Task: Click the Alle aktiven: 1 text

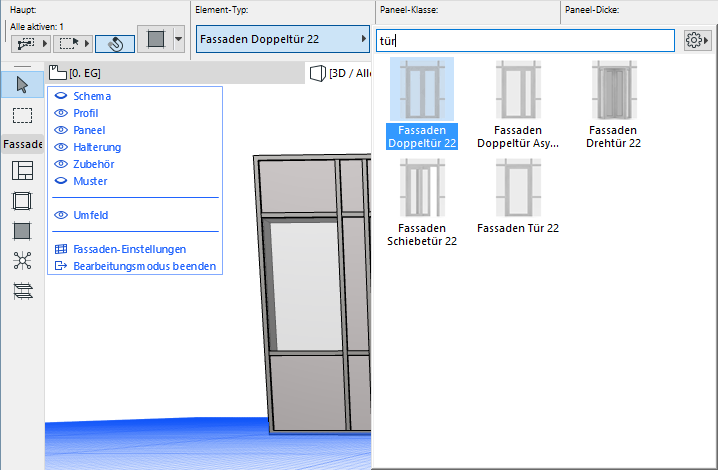Action: click(37, 27)
